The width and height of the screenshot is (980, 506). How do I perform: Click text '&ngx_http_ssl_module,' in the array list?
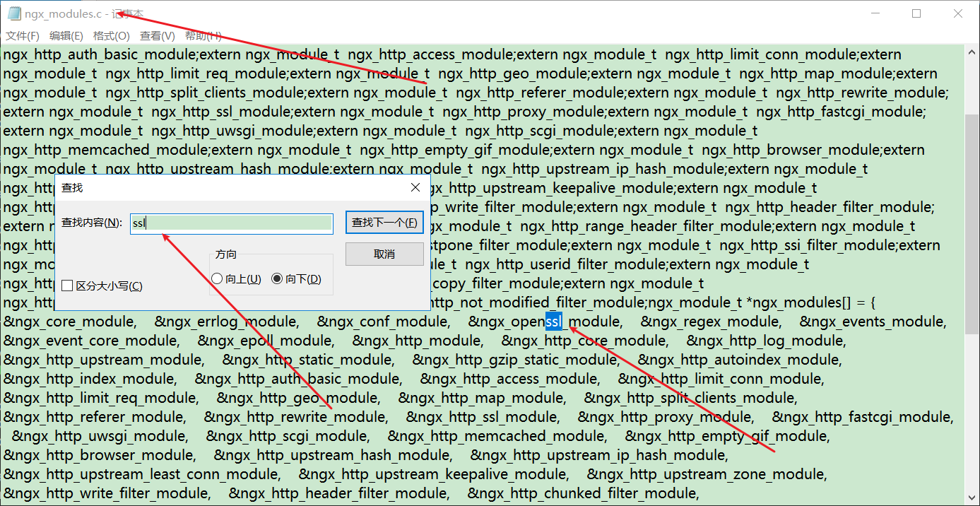tap(484, 418)
